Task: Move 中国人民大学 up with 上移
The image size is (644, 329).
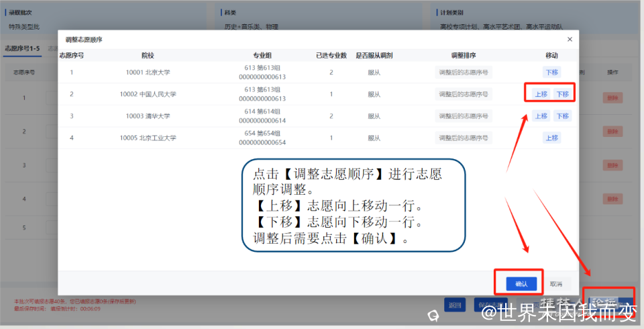Action: (x=541, y=94)
